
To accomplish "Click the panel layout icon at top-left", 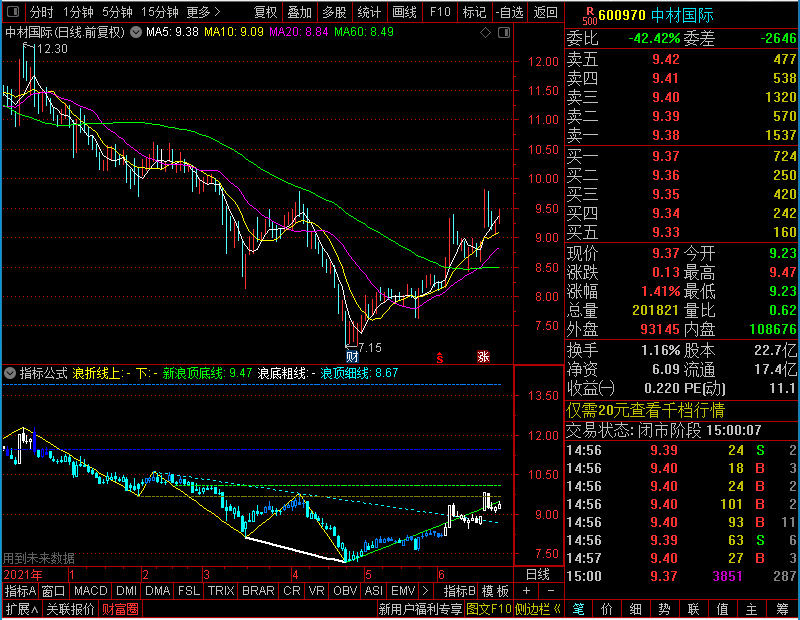I will [13, 11].
